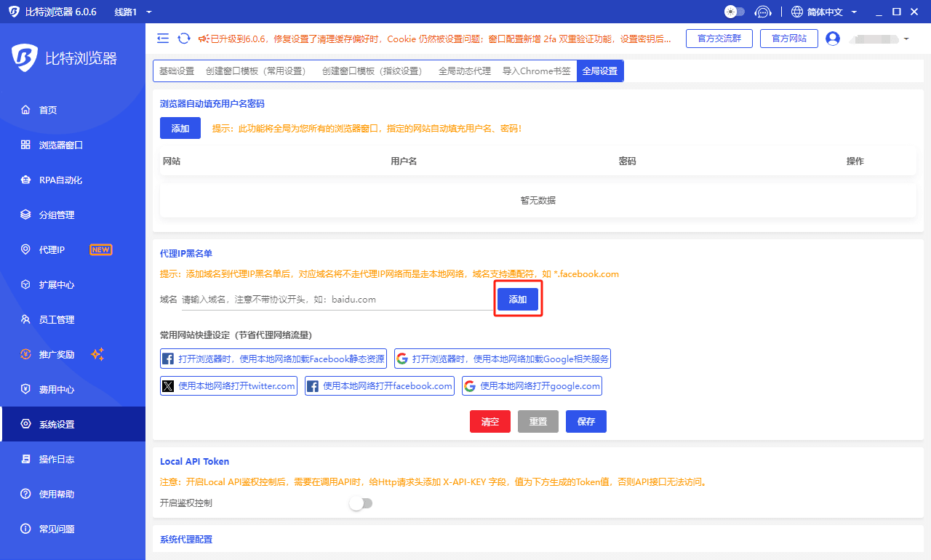The height and width of the screenshot is (560, 931).
Task: Collapse the sidebar with the menu-fold icon
Action: [x=163, y=39]
